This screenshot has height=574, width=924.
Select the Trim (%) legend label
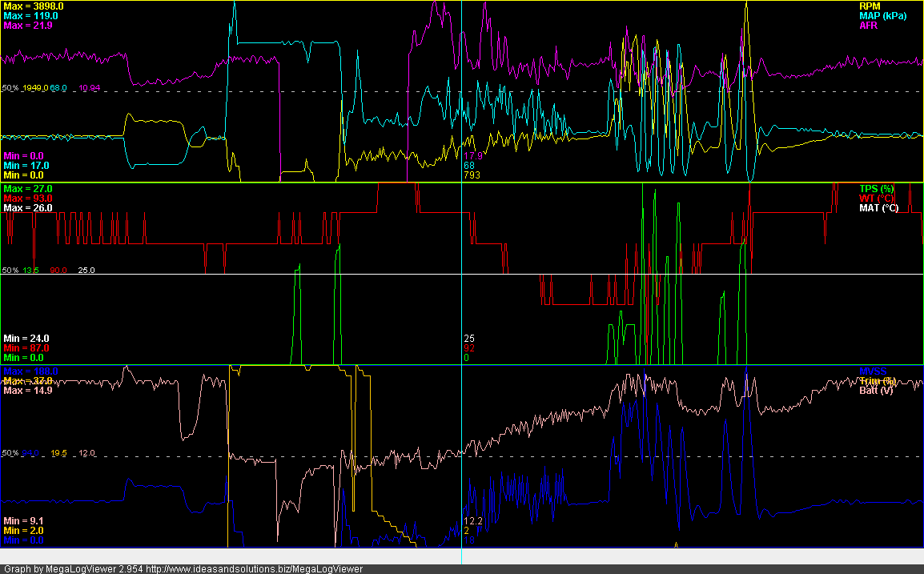877,381
